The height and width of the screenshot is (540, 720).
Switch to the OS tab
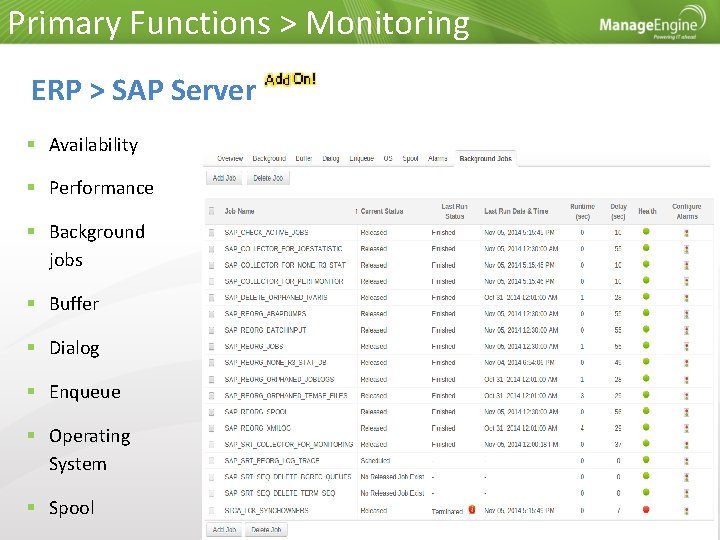388,158
